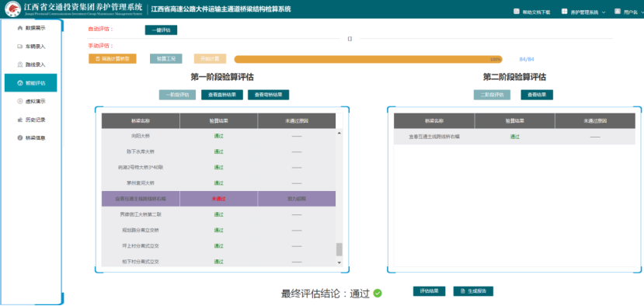Select the highlighted purple bridge name cell

(x=141, y=199)
